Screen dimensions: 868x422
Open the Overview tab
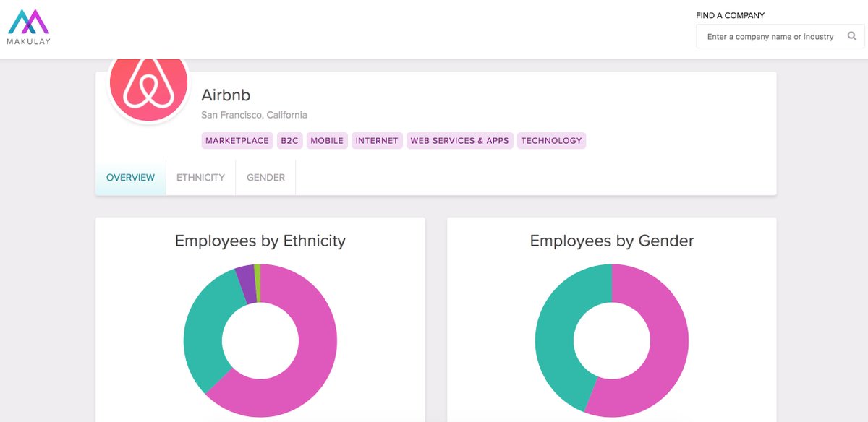point(130,177)
